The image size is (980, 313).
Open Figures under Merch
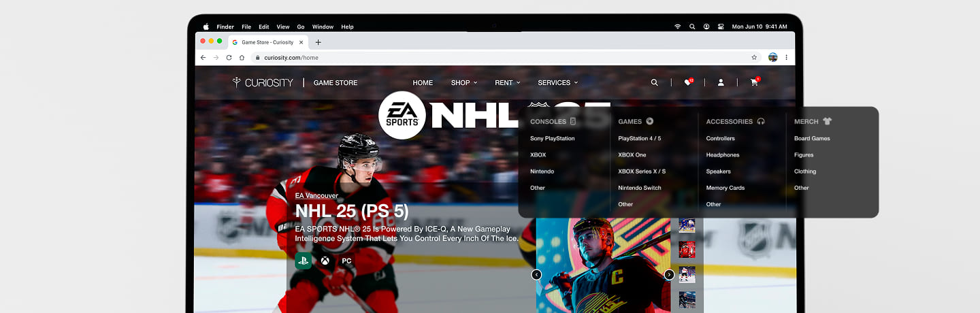click(804, 154)
